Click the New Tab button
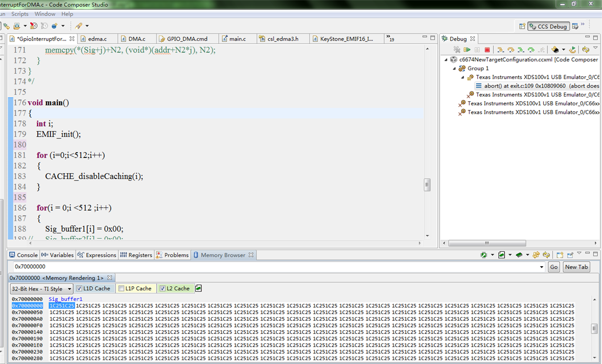Screen dimensions: 602x364 [x=576, y=267]
